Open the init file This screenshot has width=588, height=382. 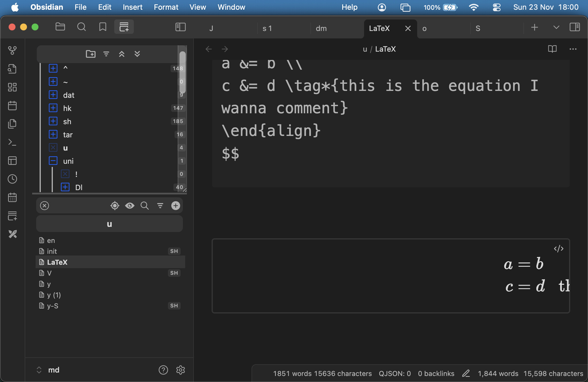coord(52,251)
